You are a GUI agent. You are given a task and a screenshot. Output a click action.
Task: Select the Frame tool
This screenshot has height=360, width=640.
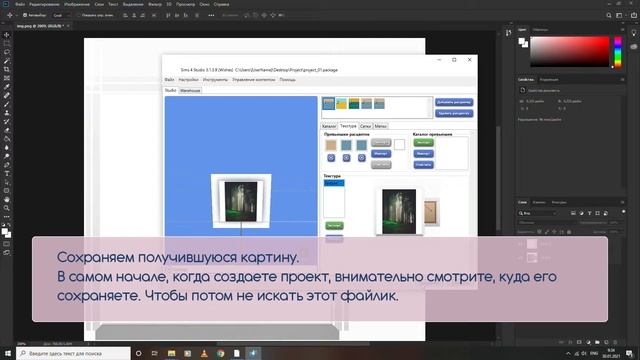click(x=7, y=78)
